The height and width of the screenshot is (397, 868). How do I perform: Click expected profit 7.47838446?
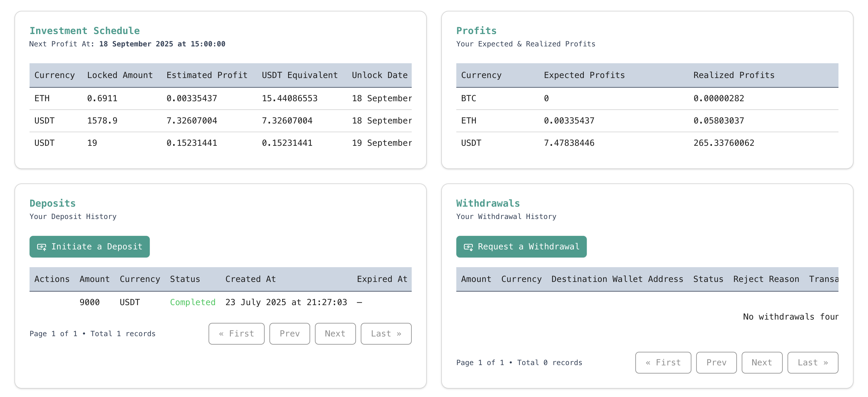(x=569, y=143)
